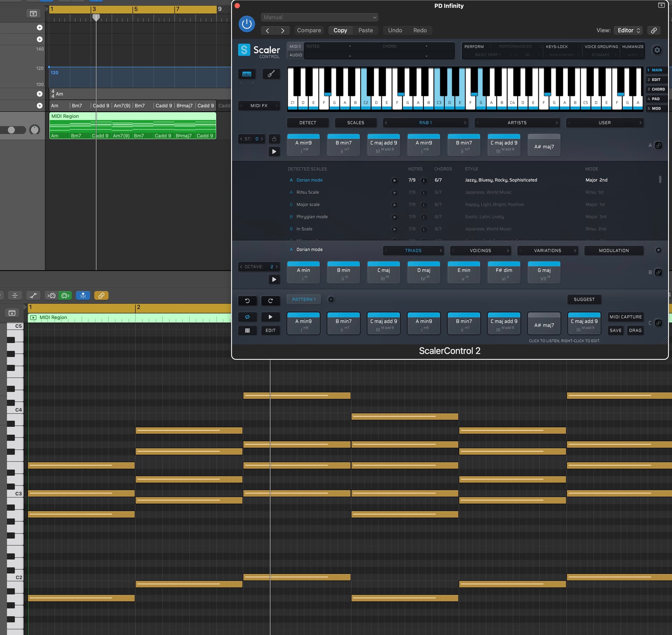Click the SCALES button
Viewport: 672px width, 635px height.
point(356,123)
